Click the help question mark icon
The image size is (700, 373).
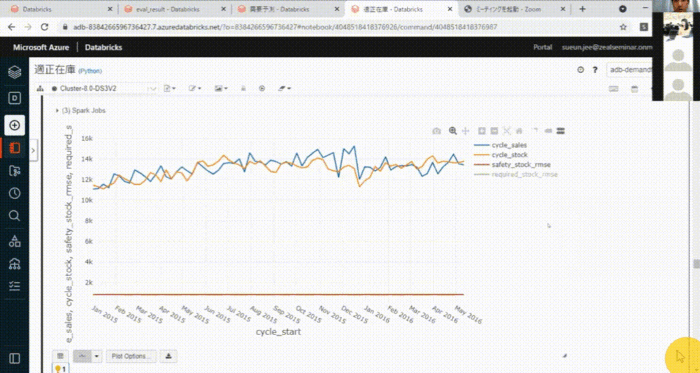pos(595,70)
